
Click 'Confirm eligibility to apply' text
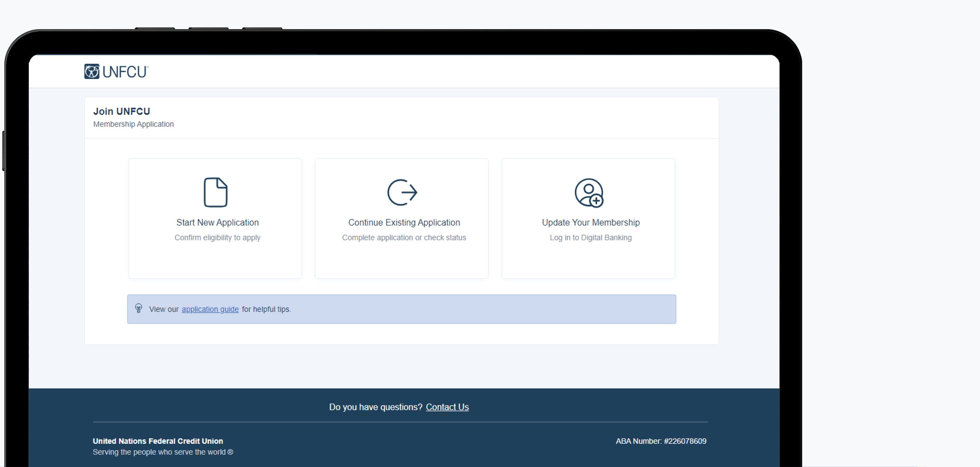click(217, 238)
